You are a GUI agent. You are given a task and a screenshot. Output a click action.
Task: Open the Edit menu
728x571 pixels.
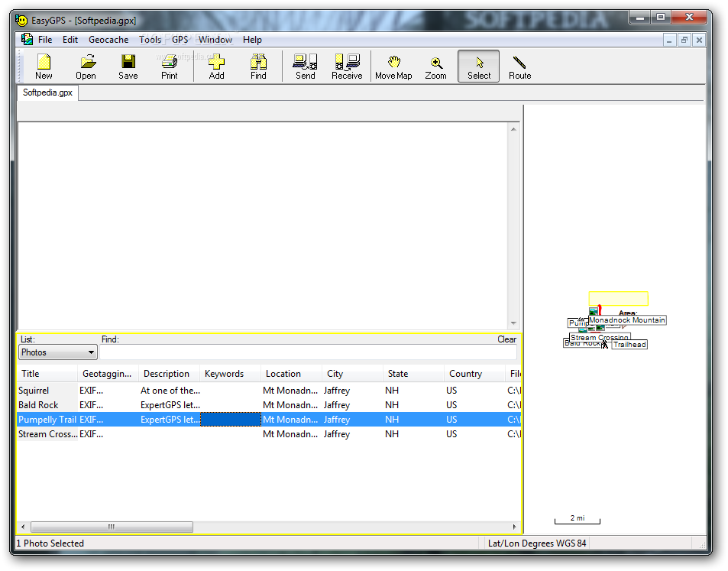pos(70,40)
